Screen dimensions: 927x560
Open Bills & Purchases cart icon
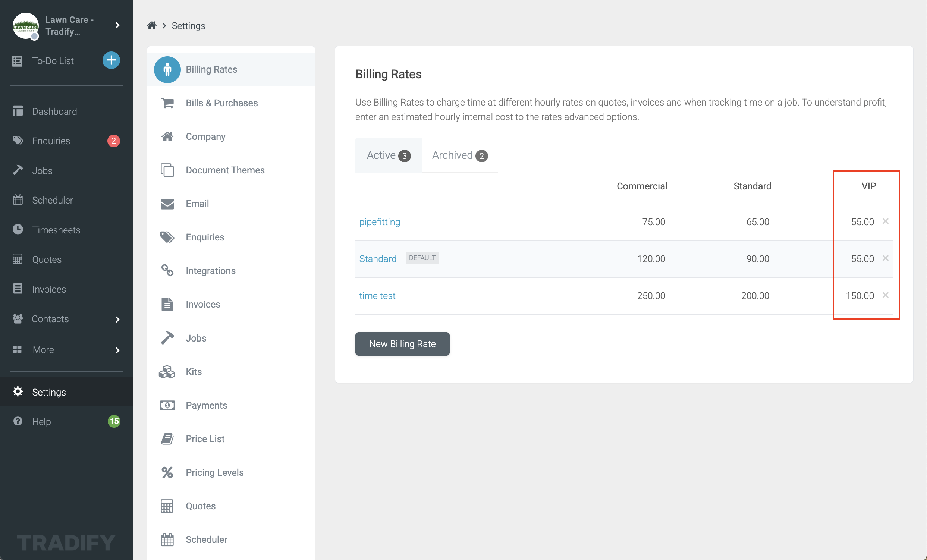(167, 103)
